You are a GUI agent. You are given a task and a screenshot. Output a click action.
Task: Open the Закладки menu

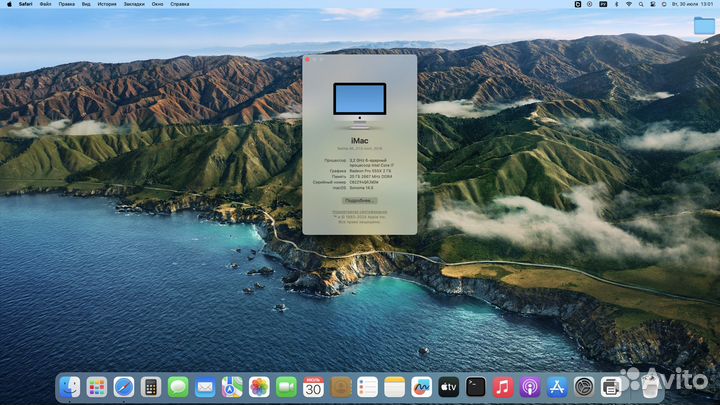(x=134, y=4)
